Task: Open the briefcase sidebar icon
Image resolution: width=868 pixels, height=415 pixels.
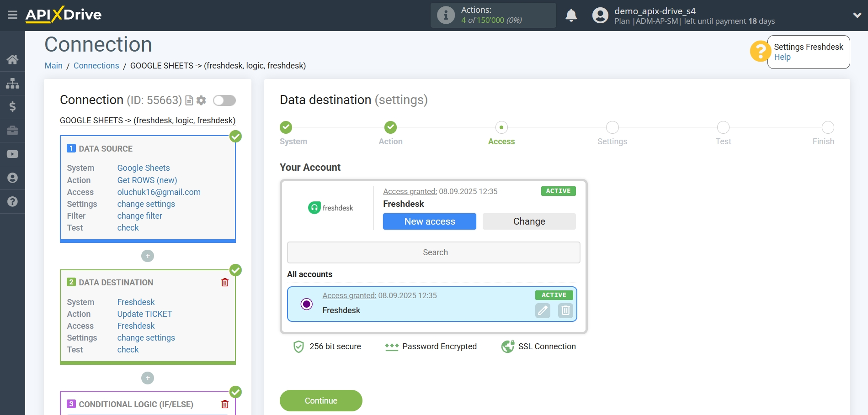Action: [x=12, y=131]
